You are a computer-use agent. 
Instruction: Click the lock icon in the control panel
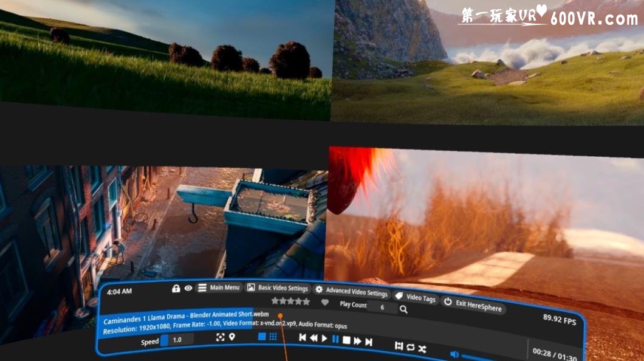(x=176, y=288)
